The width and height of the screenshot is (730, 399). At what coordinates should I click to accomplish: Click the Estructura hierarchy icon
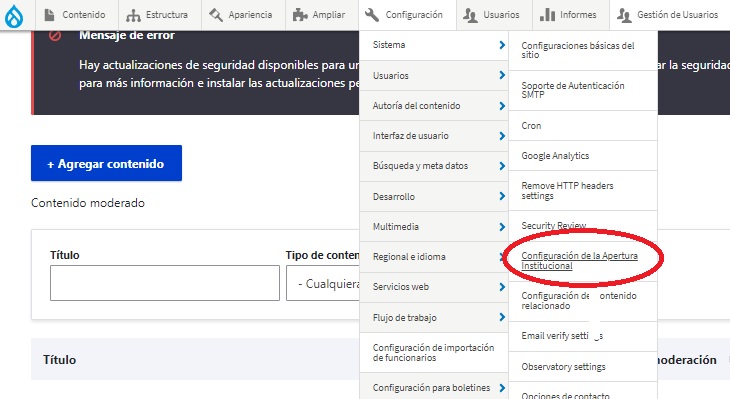point(133,15)
